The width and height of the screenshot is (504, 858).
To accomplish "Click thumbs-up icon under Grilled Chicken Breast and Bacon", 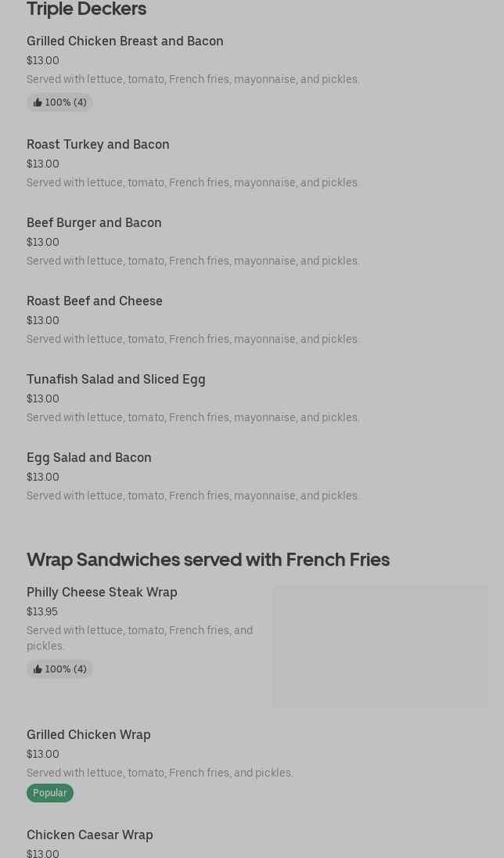I will (38, 103).
